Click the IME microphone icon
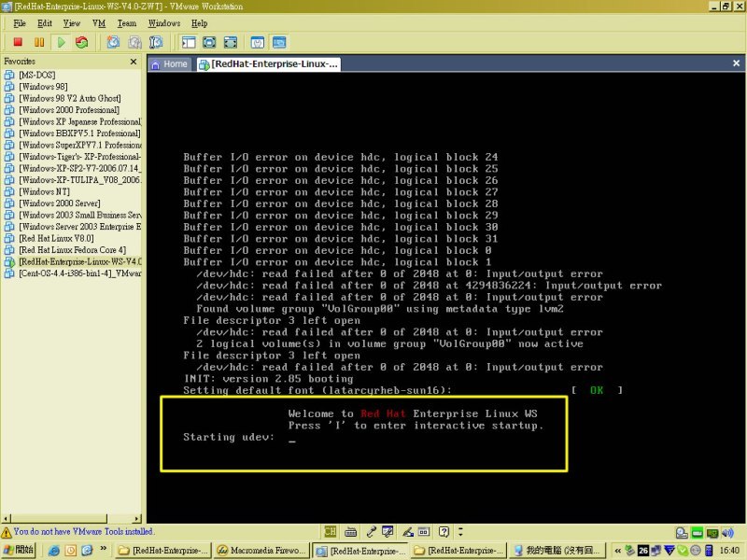 pos(371,531)
